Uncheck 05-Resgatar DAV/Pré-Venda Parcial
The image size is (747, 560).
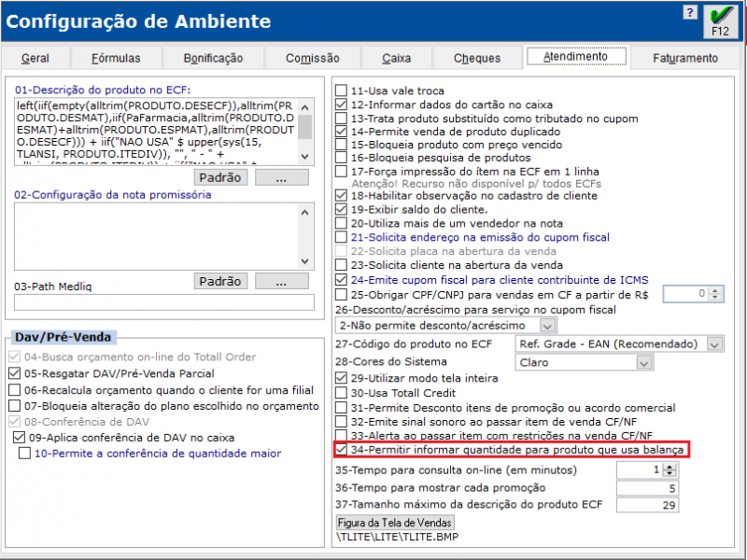coord(14,372)
